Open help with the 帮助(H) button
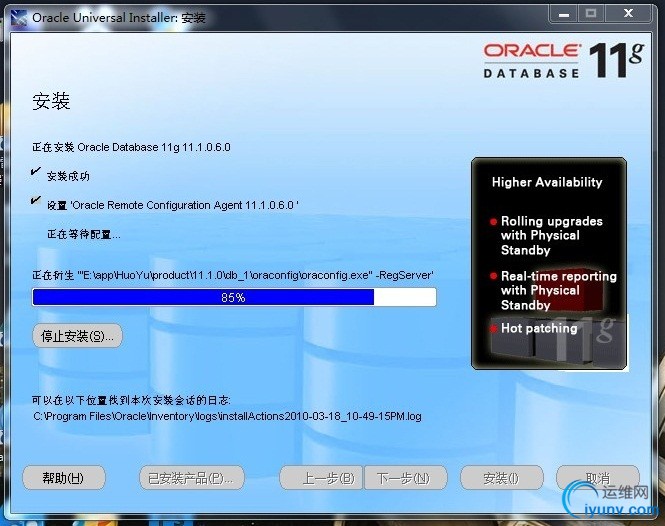The height and width of the screenshot is (526, 665). click(64, 478)
